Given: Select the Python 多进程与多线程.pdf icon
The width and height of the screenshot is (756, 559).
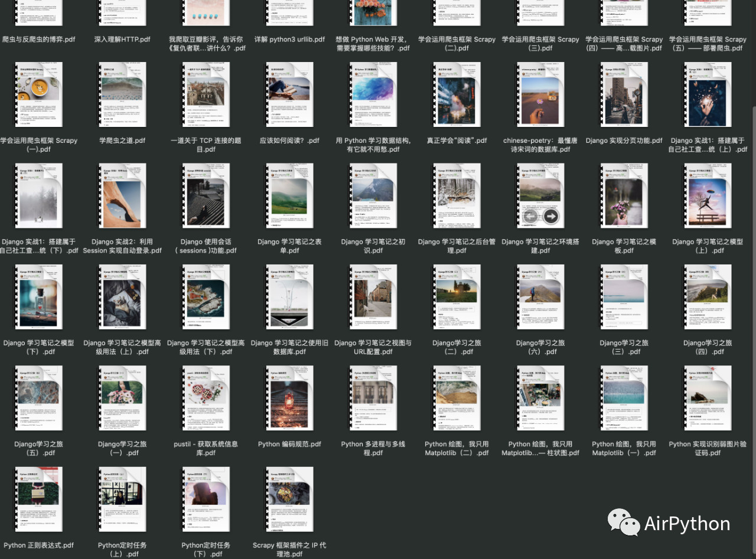Looking at the screenshot, I should click(374, 398).
